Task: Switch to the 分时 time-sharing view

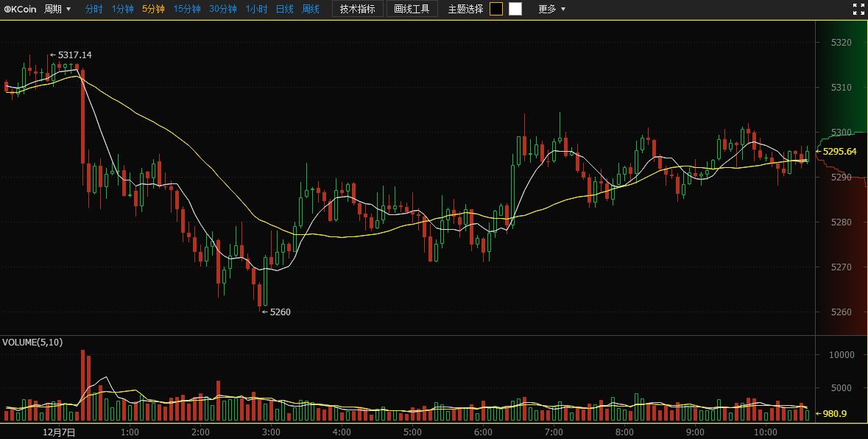Action: 93,9
